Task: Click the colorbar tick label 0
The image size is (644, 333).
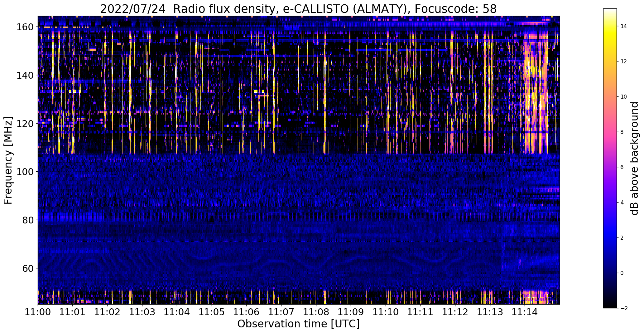Action: 622,273
